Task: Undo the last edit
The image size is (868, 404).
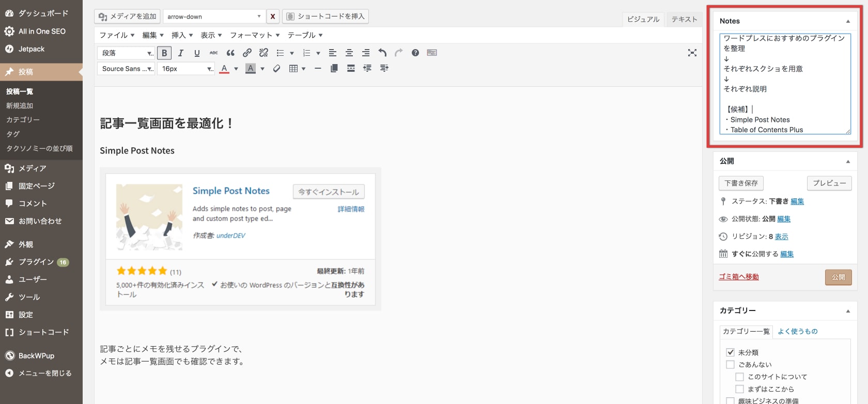Action: point(382,53)
